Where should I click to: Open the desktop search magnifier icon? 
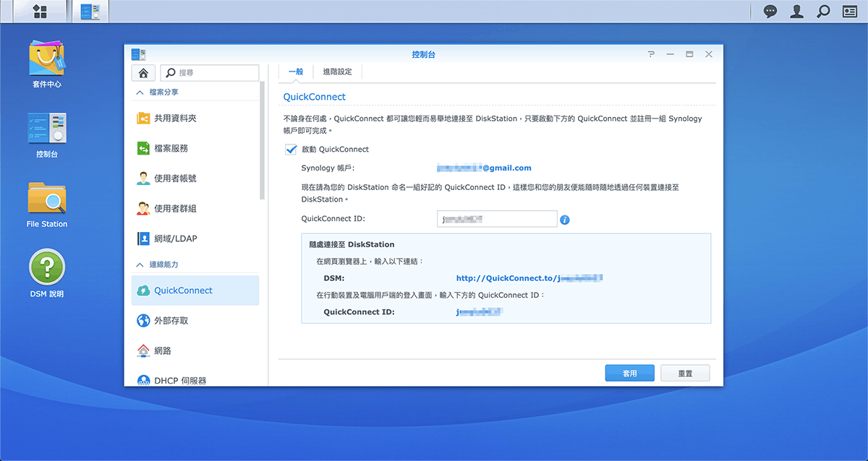click(x=823, y=12)
